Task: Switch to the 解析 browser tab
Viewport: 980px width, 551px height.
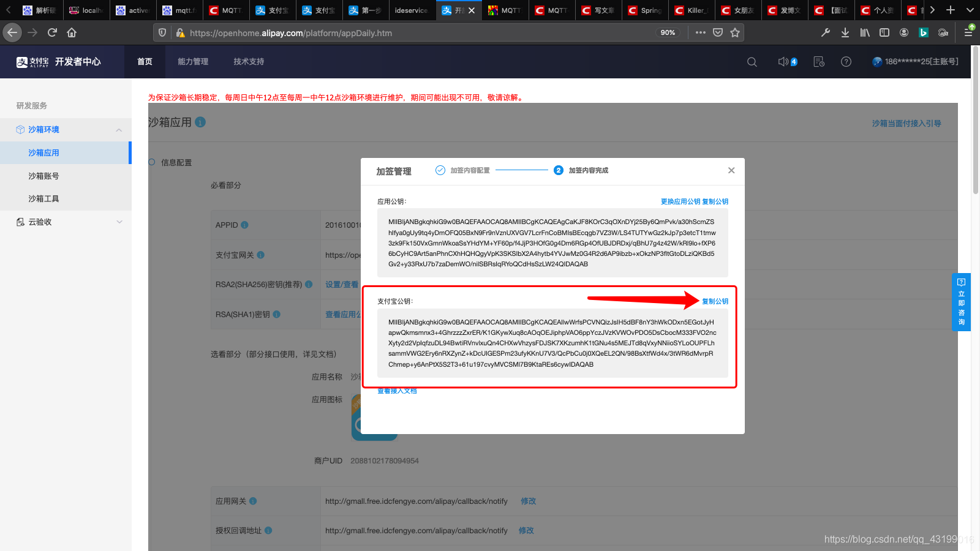Action: point(39,10)
